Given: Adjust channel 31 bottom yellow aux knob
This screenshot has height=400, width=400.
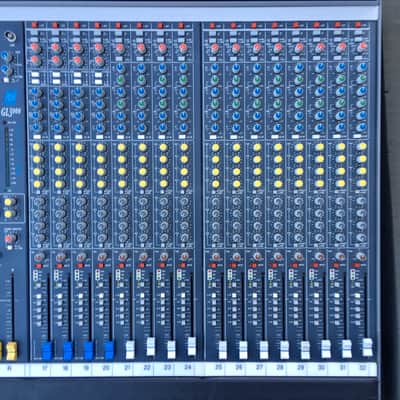Looking at the screenshot, I should point(341,183).
